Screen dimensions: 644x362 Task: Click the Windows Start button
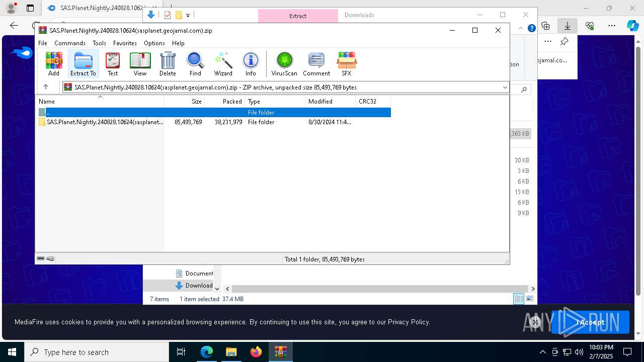click(x=12, y=352)
